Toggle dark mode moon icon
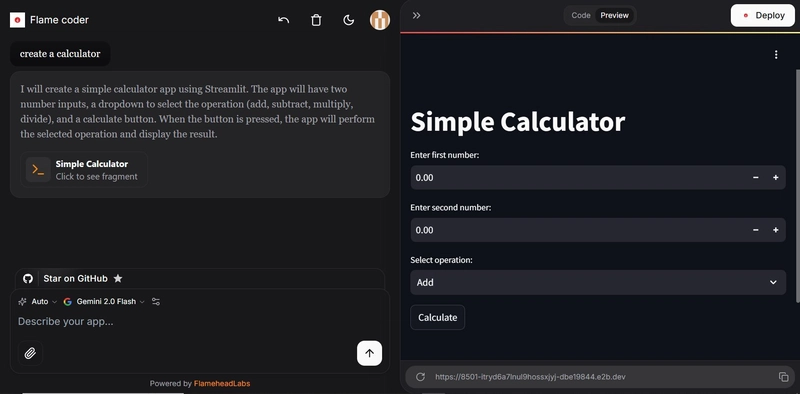800x394 pixels. 348,20
